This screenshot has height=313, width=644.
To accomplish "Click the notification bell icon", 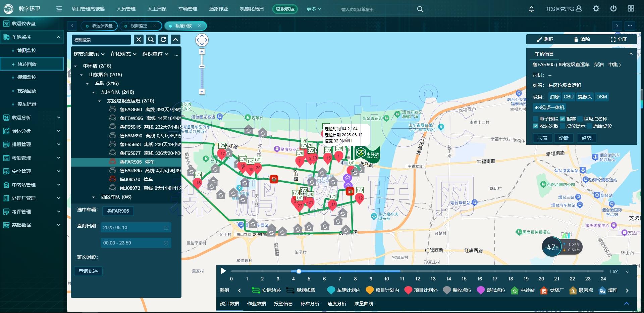I will point(531,9).
